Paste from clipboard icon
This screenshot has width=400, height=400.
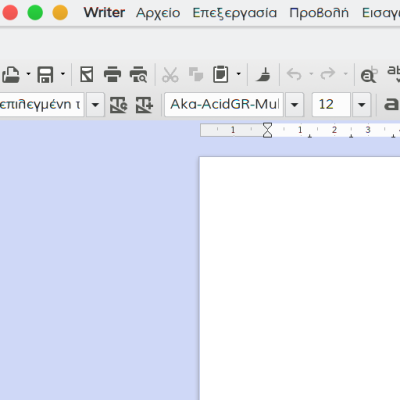tap(221, 74)
